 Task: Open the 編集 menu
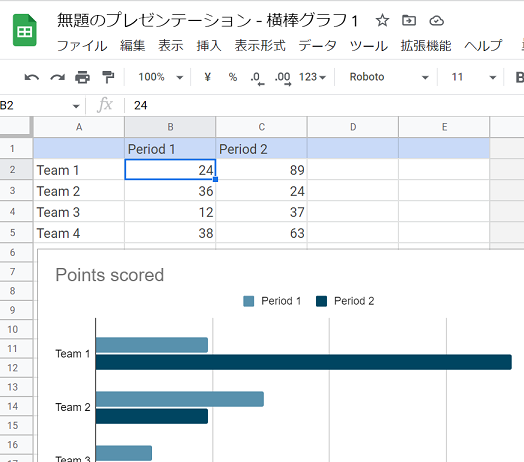[133, 46]
